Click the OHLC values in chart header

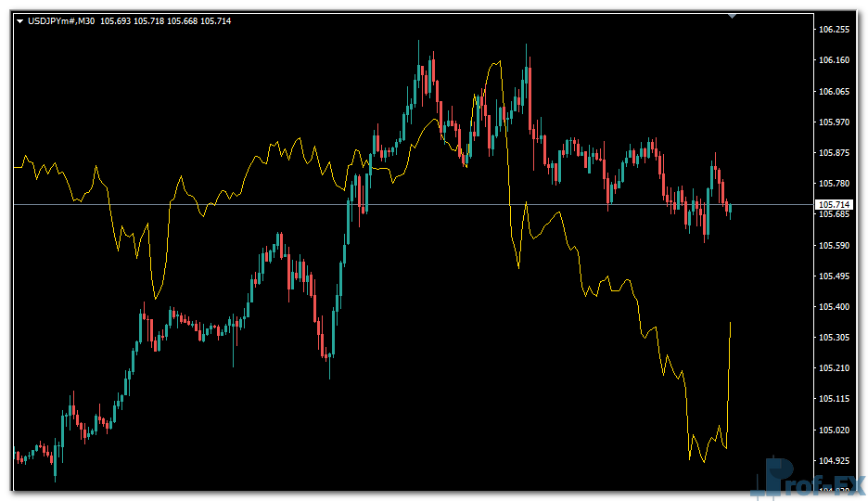(166, 20)
